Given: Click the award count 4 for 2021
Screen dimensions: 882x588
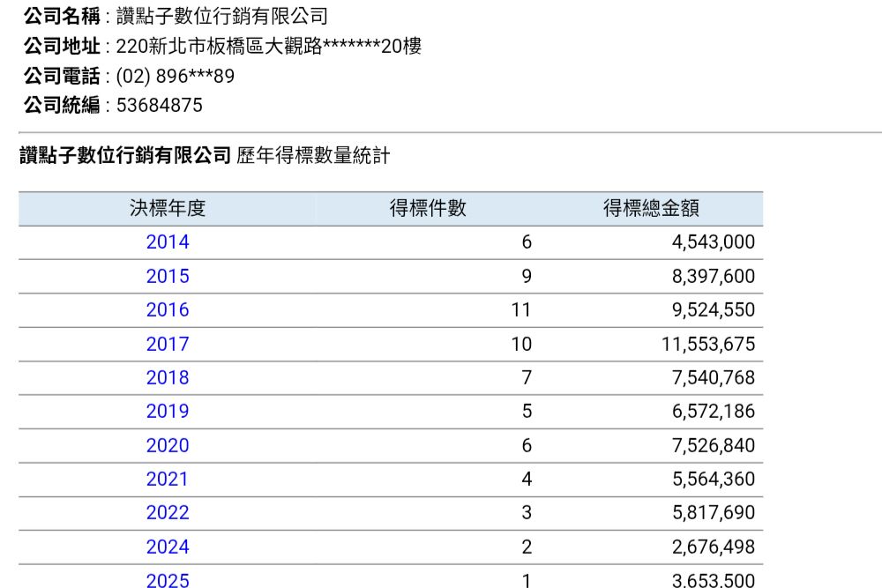Looking at the screenshot, I should click(527, 480).
